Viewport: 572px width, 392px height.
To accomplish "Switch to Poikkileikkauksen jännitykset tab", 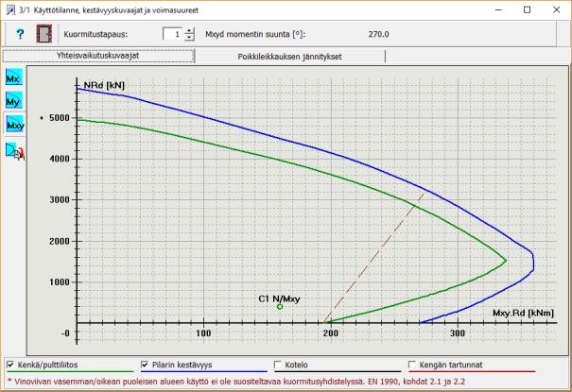I will click(290, 57).
